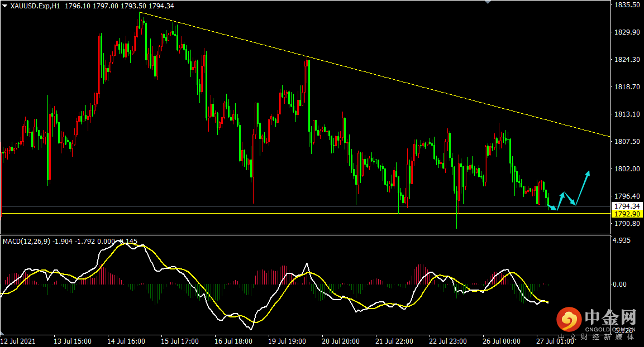Screen dimensions: 644x347
Task: Click the 26 Jul 00:00 time axis label
Action: click(502, 341)
